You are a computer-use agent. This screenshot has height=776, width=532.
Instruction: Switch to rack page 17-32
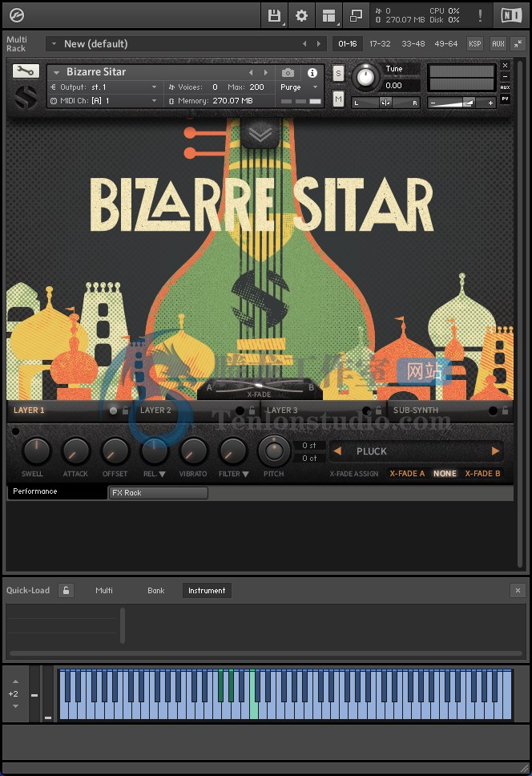coord(381,44)
